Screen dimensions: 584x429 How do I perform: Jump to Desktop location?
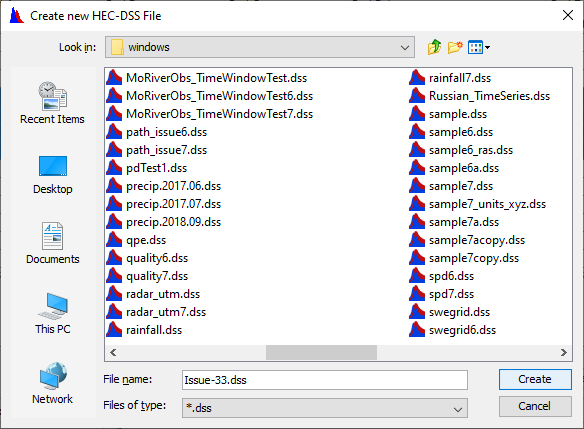click(x=53, y=175)
